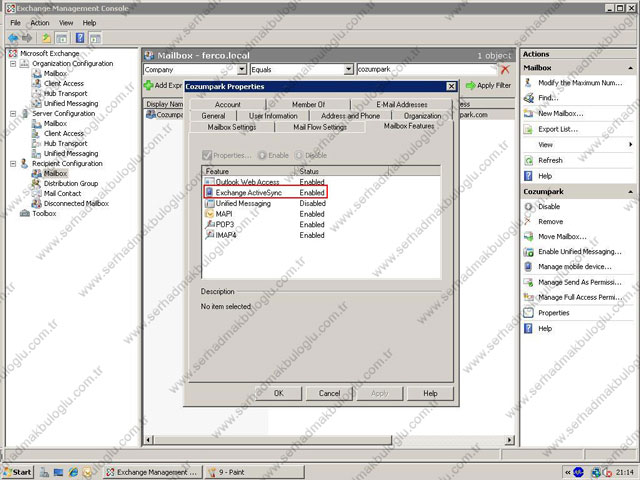Click the Internet Explorer quick launch icon
640x480 pixels.
(73, 472)
